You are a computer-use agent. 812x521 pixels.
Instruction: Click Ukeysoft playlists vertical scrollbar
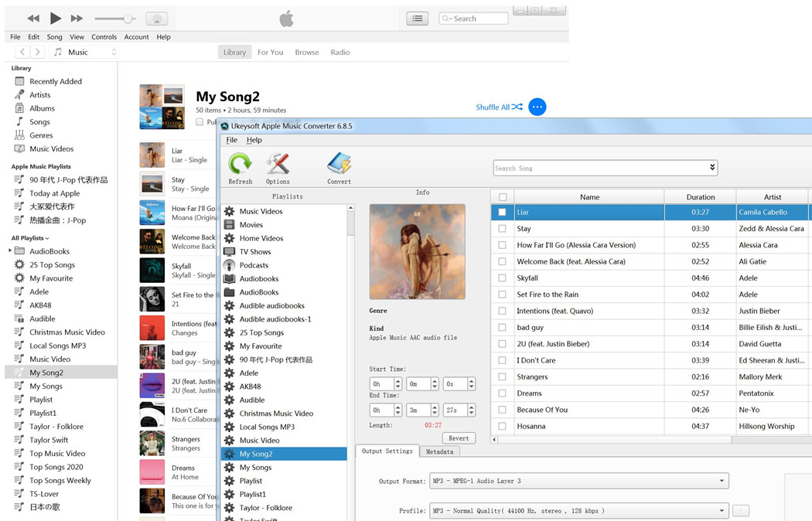coord(350,223)
